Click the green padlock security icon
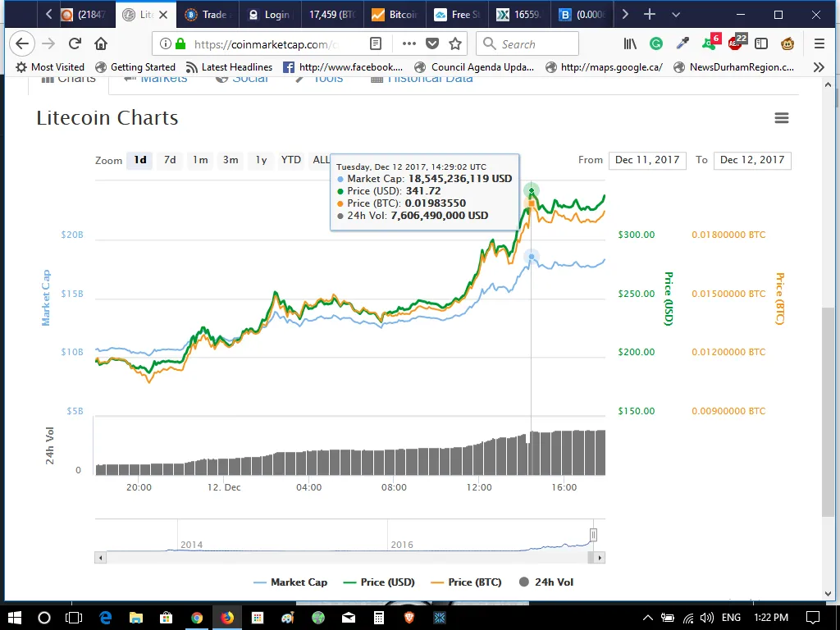This screenshot has width=840, height=630. click(180, 44)
